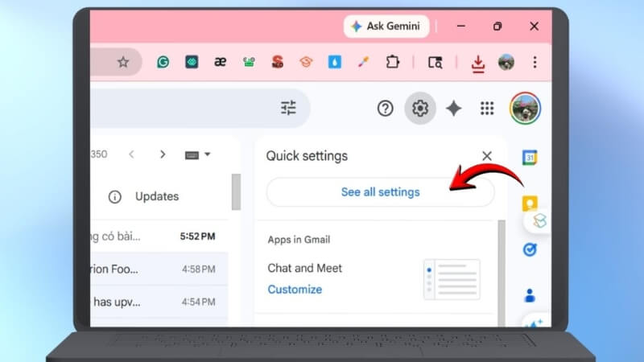The width and height of the screenshot is (644, 362).
Task: Open Gmail Support help icon
Action: point(386,109)
